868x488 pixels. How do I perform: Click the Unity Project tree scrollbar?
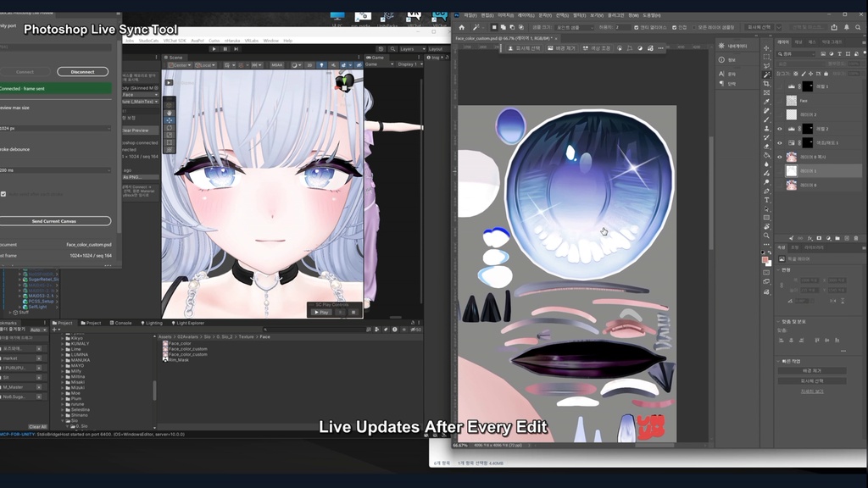click(x=154, y=391)
